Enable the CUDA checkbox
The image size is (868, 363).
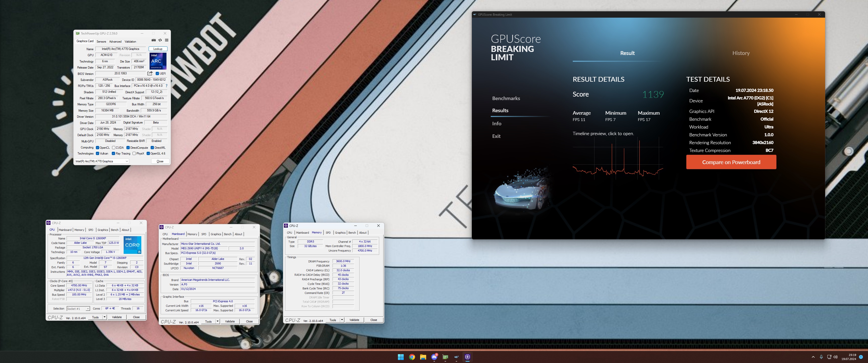[114, 147]
